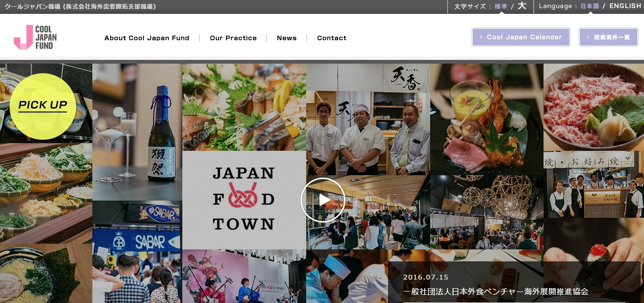The width and height of the screenshot is (644, 303).
Task: Open the Cool Japan Calender button
Action: (521, 37)
